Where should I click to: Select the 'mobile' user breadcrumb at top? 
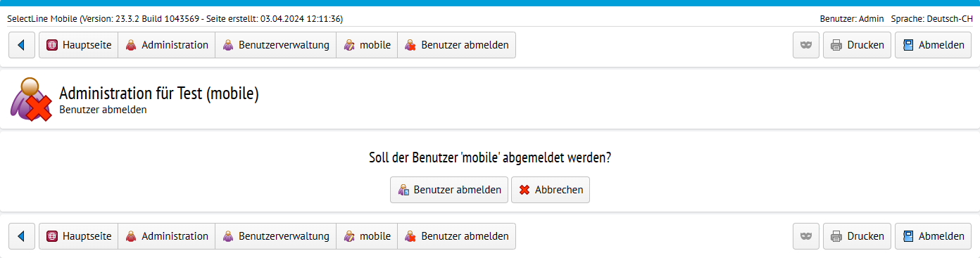[367, 45]
